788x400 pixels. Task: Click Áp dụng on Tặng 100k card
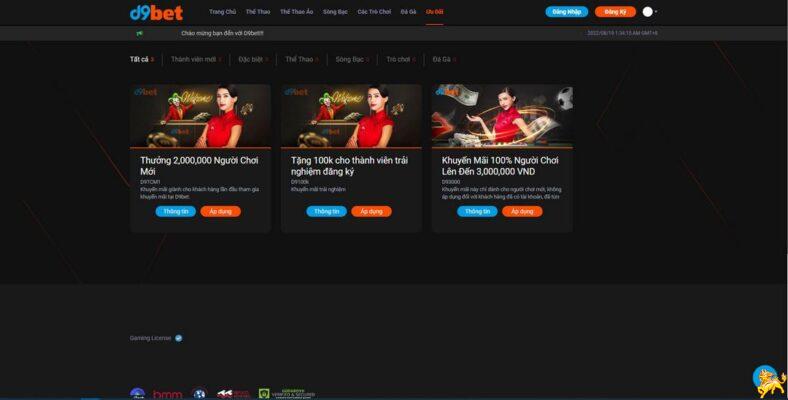(x=371, y=212)
